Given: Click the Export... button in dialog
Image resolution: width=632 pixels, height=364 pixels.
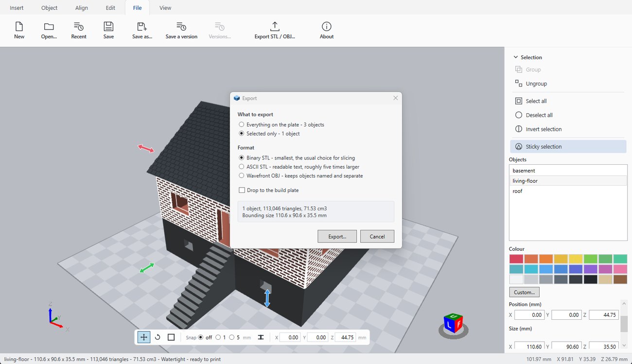Looking at the screenshot, I should [x=337, y=236].
